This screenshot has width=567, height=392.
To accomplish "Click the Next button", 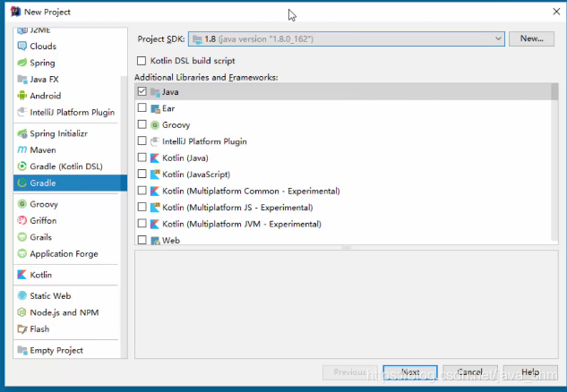I will tap(410, 372).
